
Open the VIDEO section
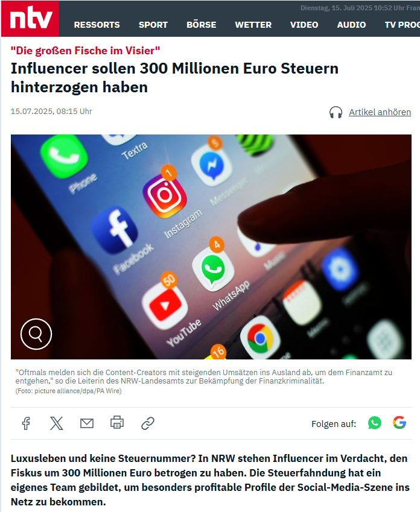click(304, 25)
